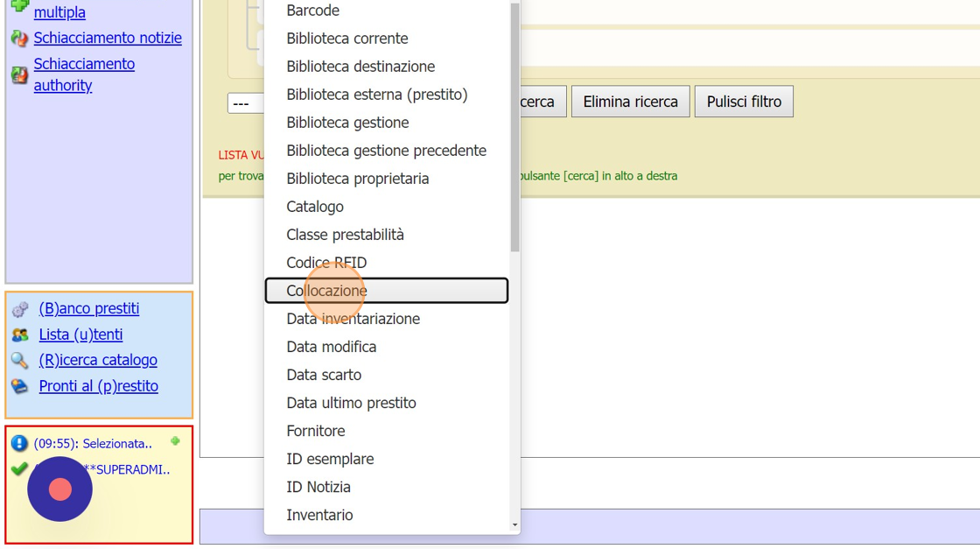This screenshot has width=980, height=549.
Task: Select the highlighted Collocazione option
Action: click(x=386, y=291)
